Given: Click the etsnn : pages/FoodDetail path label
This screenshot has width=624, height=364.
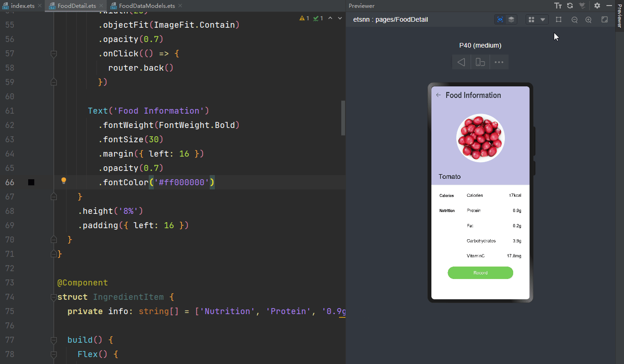Looking at the screenshot, I should tap(390, 19).
